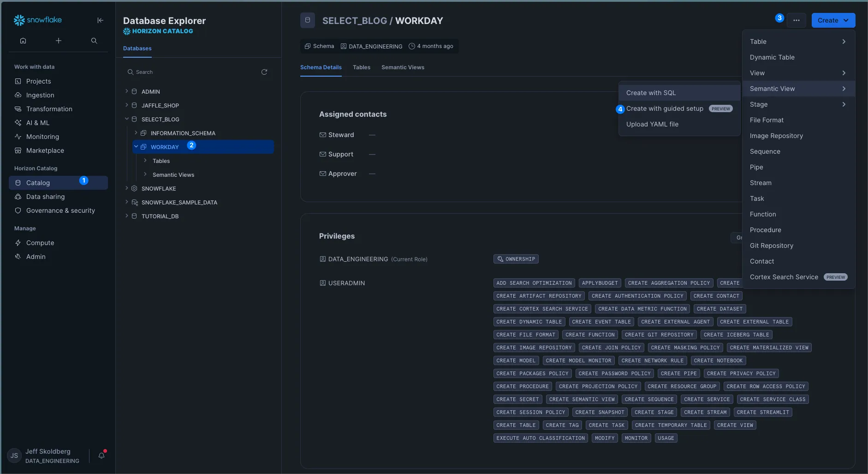Open the home icon in sidebar
The height and width of the screenshot is (474, 868).
tap(23, 41)
